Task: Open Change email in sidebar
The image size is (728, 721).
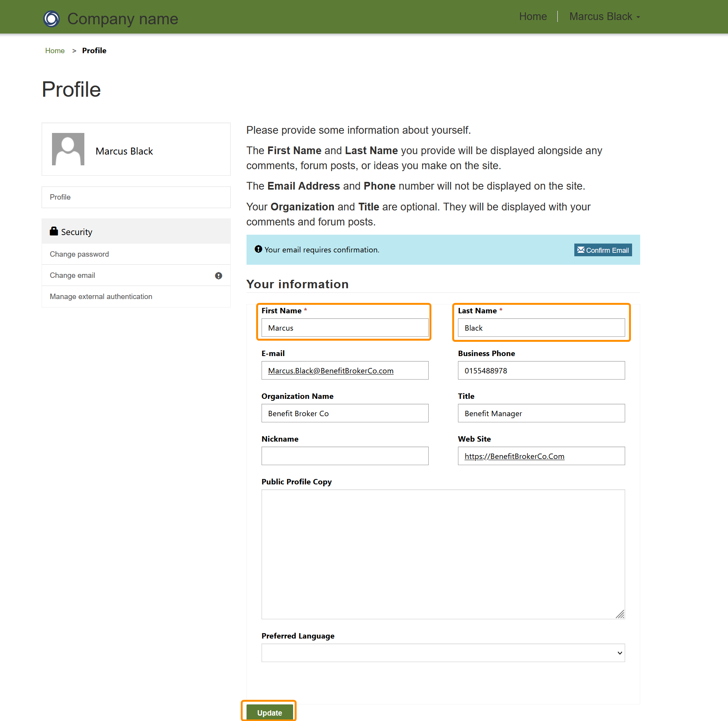Action: (x=72, y=275)
